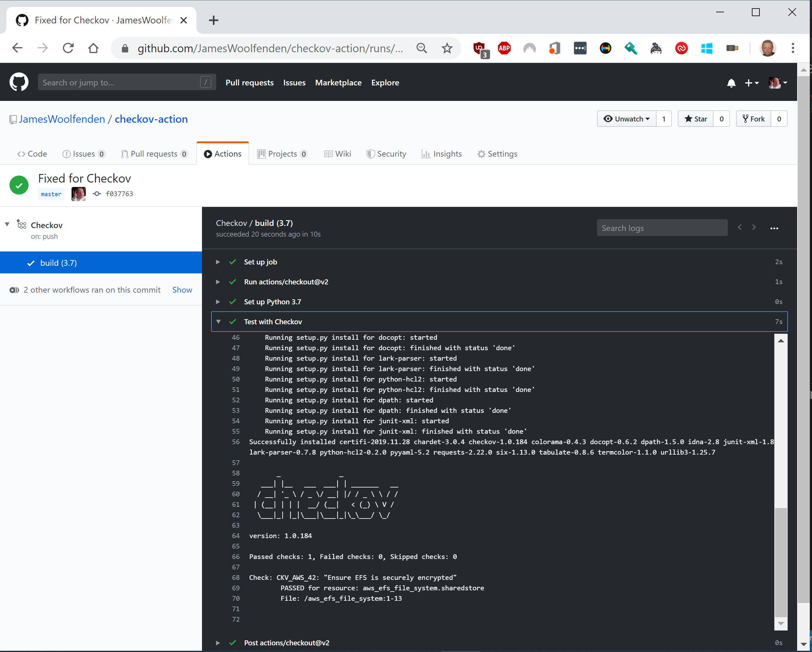
Task: Click the log scrollbar up arrow
Action: pos(781,341)
